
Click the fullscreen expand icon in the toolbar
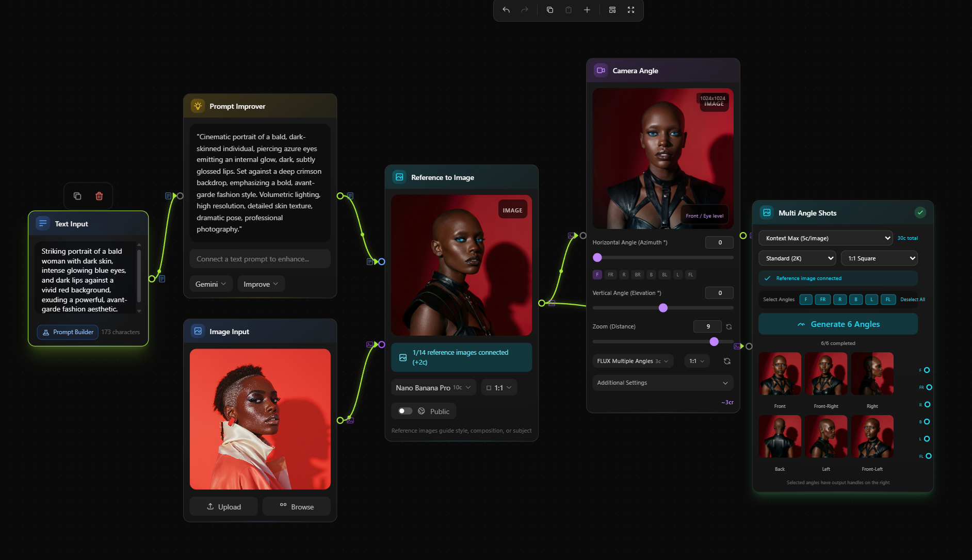tap(631, 10)
